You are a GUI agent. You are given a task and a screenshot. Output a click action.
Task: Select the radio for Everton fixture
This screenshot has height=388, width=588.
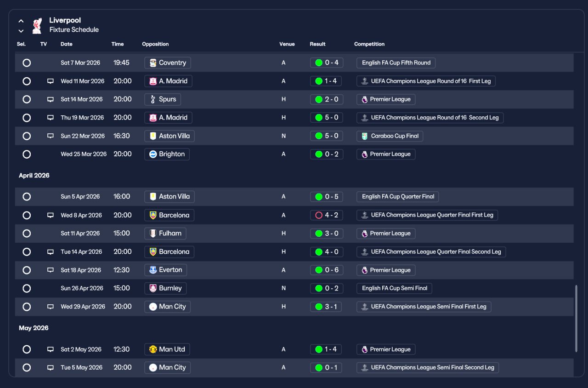pos(27,270)
